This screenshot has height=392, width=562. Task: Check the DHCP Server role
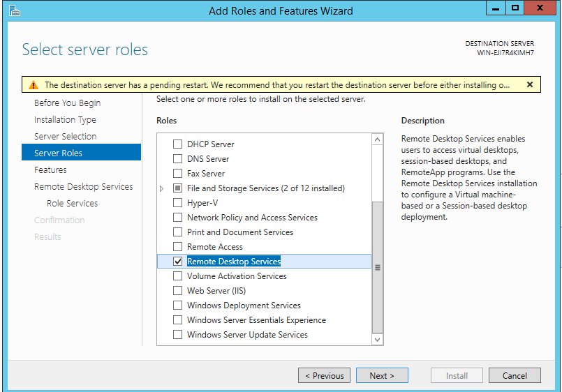pyautogui.click(x=177, y=144)
